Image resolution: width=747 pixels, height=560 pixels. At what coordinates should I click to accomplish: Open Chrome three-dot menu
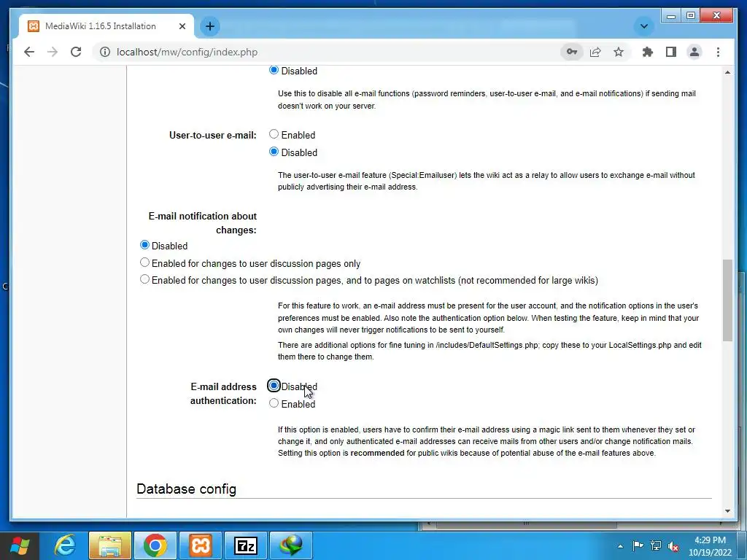click(x=718, y=52)
